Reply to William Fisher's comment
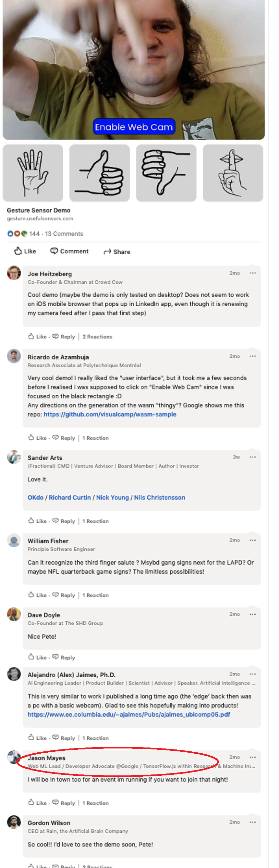Image resolution: width=279 pixels, height=868 pixels. click(64, 595)
